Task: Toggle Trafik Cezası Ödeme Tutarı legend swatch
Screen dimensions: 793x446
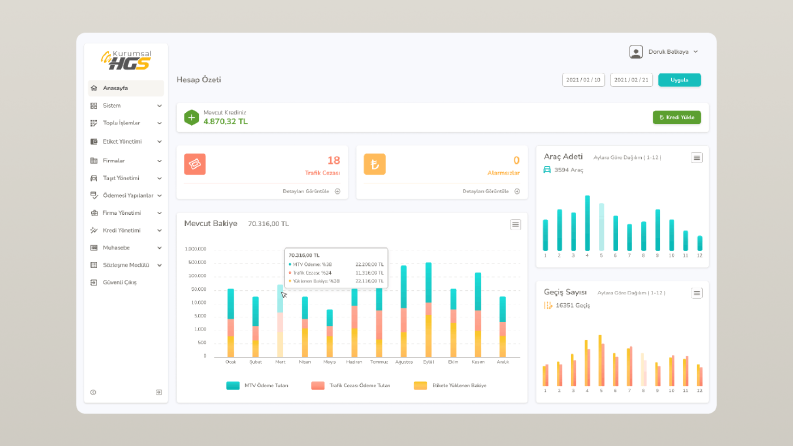Action: pos(318,385)
